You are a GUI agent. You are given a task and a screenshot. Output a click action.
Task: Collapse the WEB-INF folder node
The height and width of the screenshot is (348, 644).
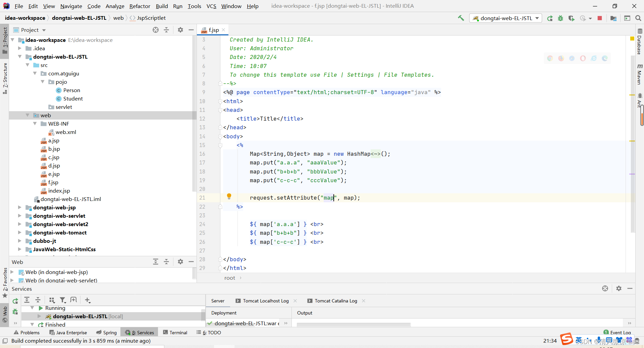[x=35, y=124]
